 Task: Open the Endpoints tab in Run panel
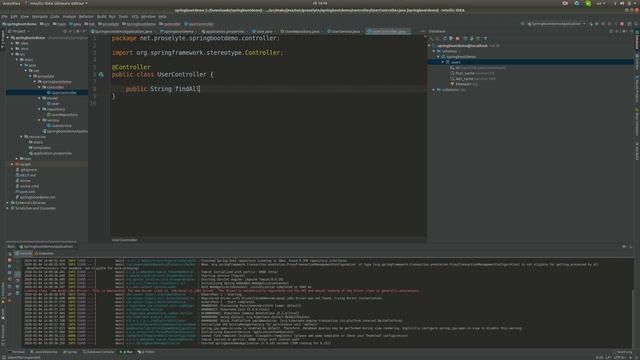(44, 253)
